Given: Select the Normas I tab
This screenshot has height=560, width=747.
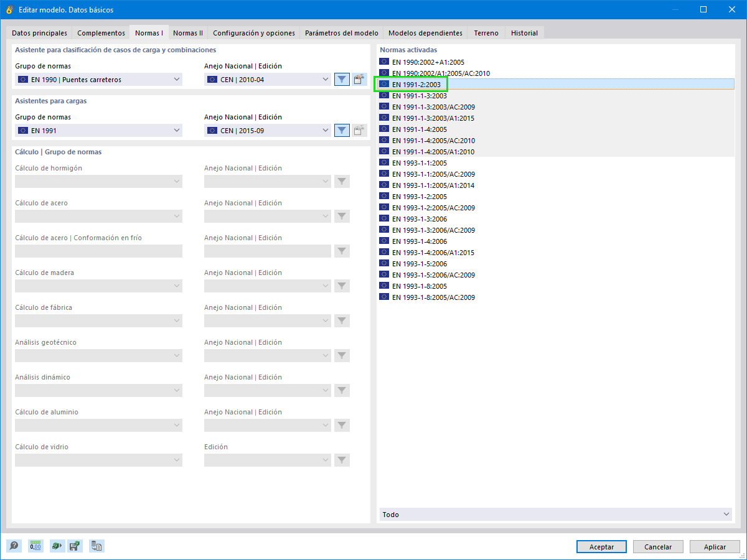Looking at the screenshot, I should [149, 32].
